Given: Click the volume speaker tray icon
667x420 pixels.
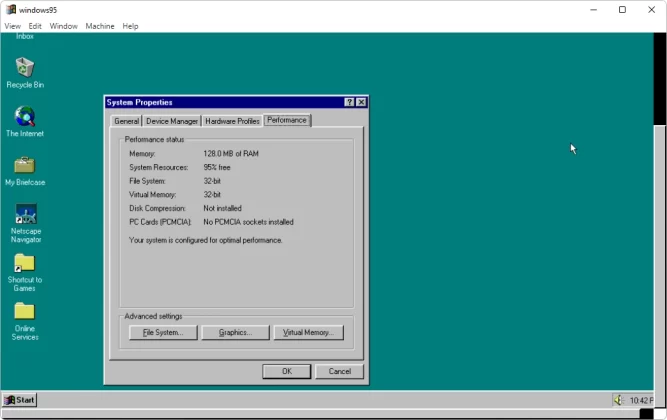Looking at the screenshot, I should [618, 400].
